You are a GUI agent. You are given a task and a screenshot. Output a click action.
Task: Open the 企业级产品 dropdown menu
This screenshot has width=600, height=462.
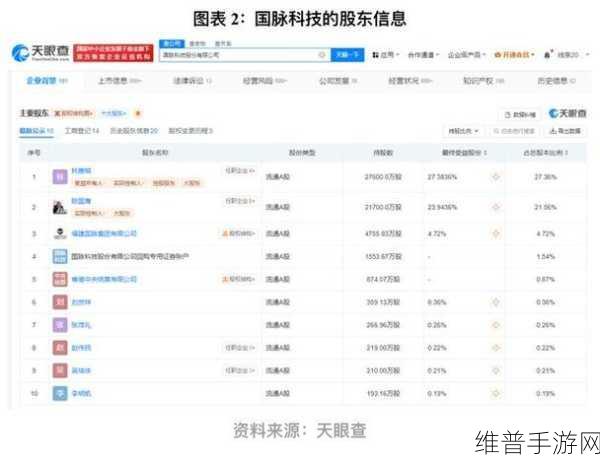(x=466, y=55)
